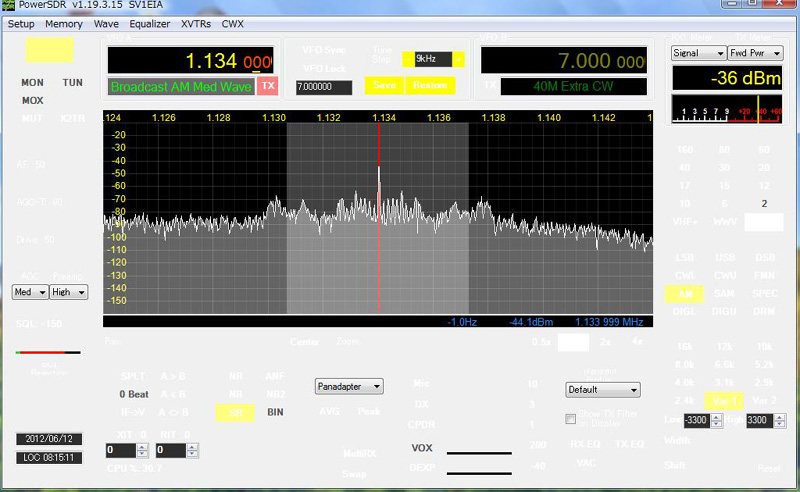Check the Show TX Filter checkbox
This screenshot has height=492, width=800.
571,419
